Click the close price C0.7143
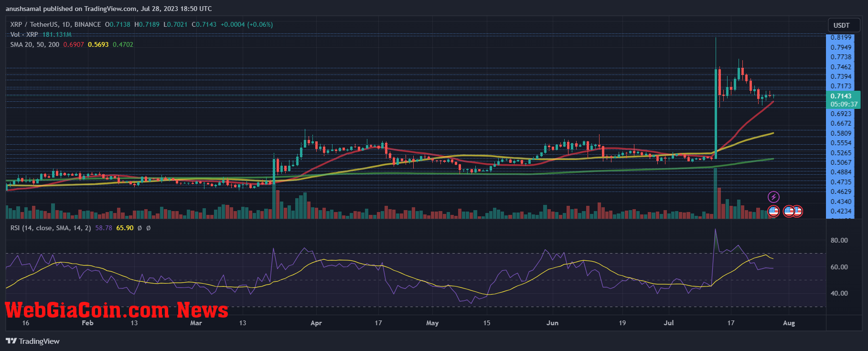 204,24
